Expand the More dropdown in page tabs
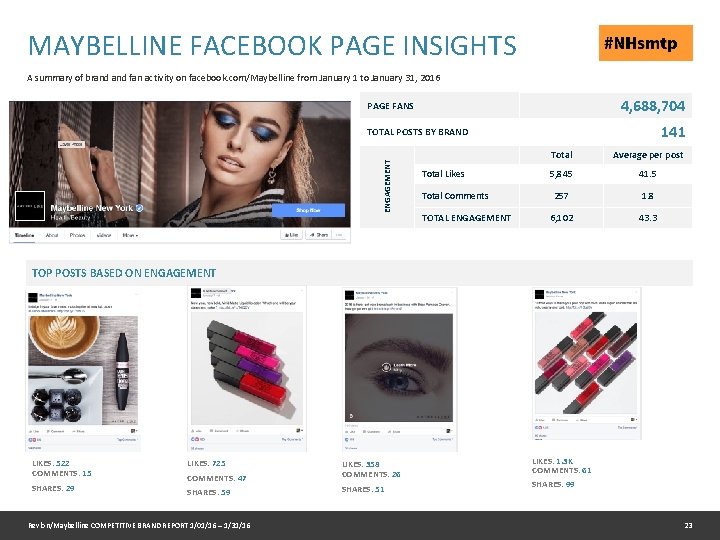This screenshot has height=540, width=720. coord(130,235)
